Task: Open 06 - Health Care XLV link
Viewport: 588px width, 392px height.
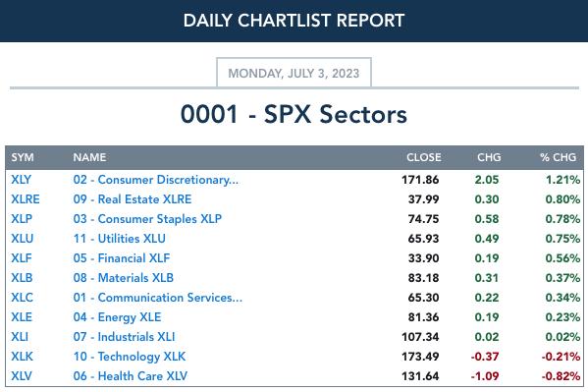Action: 131,376
